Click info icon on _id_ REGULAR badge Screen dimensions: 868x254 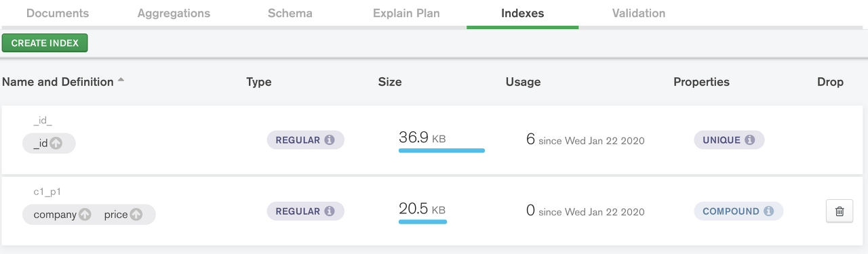click(x=330, y=140)
